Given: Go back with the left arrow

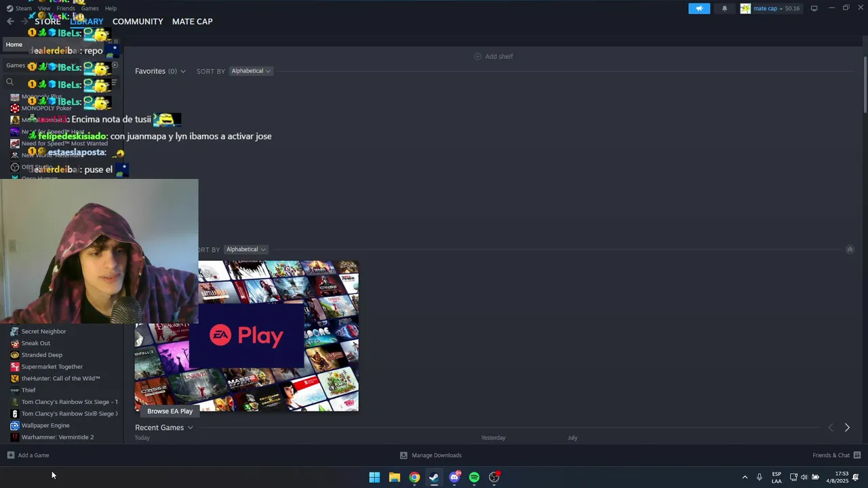Looking at the screenshot, I should point(10,22).
